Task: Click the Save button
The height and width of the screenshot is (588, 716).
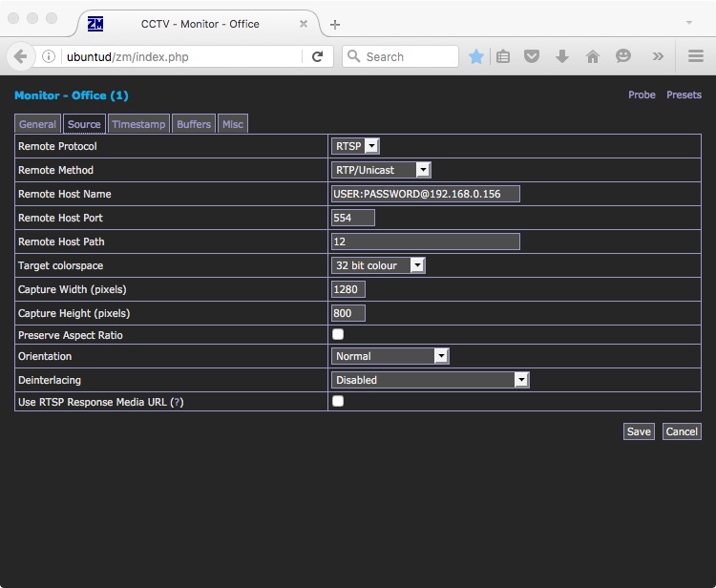Action: (x=639, y=431)
